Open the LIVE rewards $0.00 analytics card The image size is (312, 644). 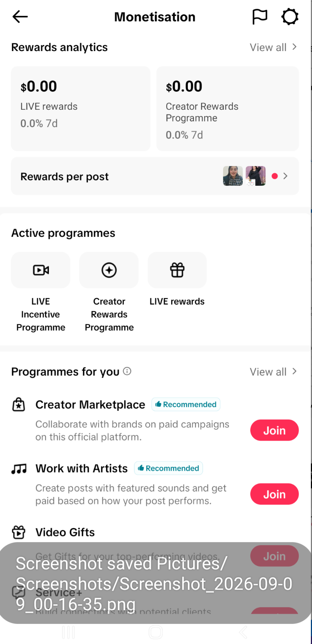pyautogui.click(x=81, y=109)
